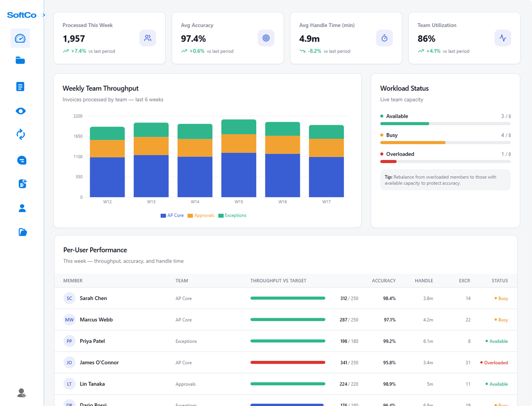The width and height of the screenshot is (532, 406).
Task: Click the open-folder icon in sidebar
Action: click(x=22, y=232)
